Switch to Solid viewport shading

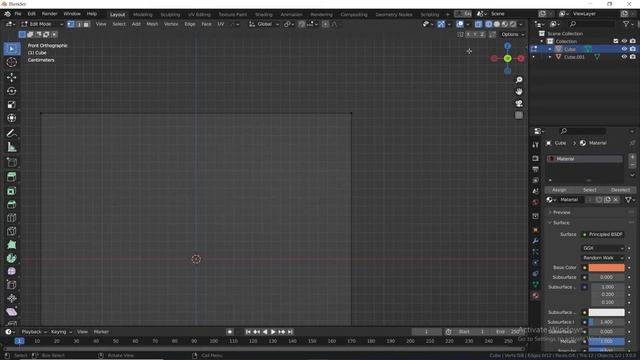pyautogui.click(x=497, y=24)
